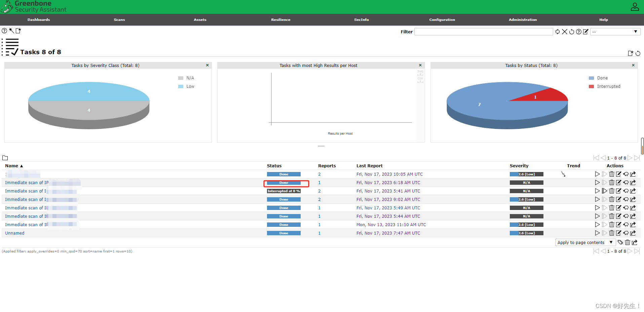Viewport: 644px width, 312px height.
Task: Launch the task wizard wand icon
Action: click(11, 31)
